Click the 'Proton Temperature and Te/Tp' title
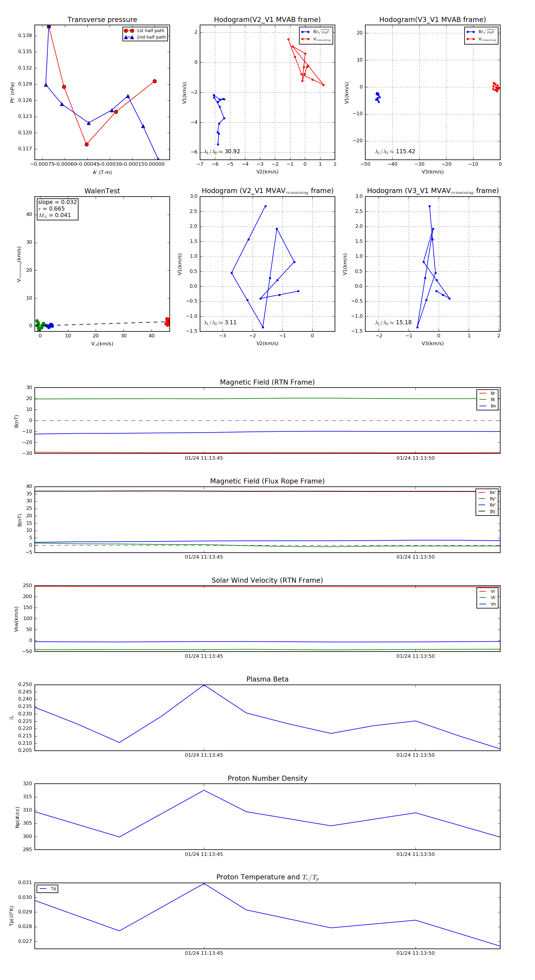The image size is (535, 980). [x=267, y=877]
